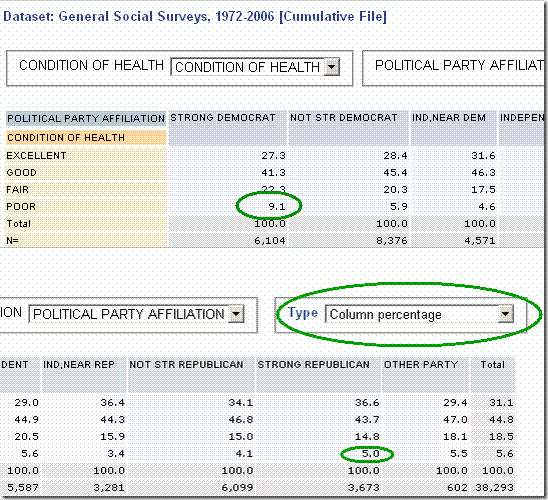Viewport: 548px width, 500px height.
Task: Select the STRONG REPUBLICAN column header
Action: tap(313, 364)
